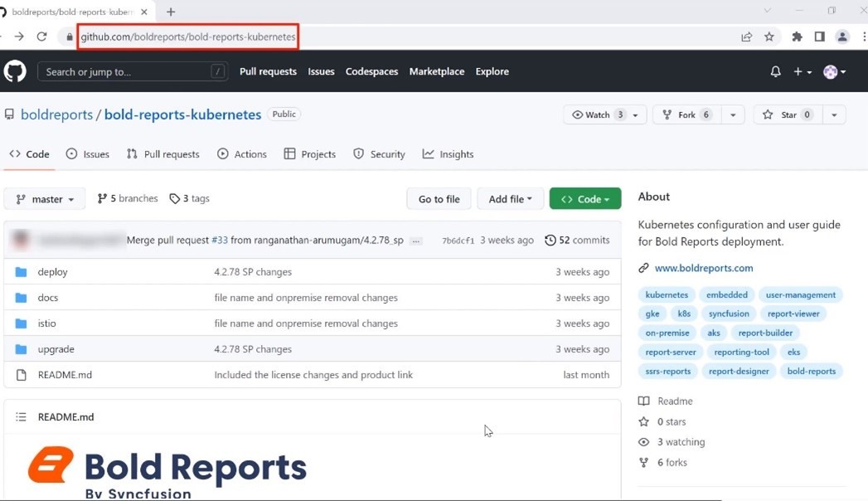Open the notifications bell
The height and width of the screenshot is (501, 868).
[x=774, y=71]
